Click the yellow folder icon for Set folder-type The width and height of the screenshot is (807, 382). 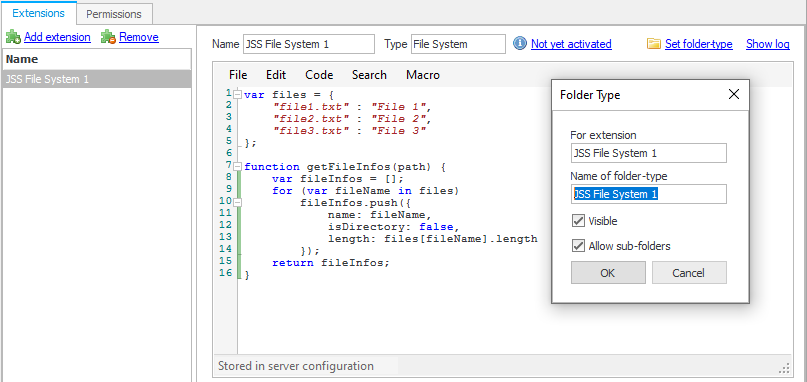(654, 44)
